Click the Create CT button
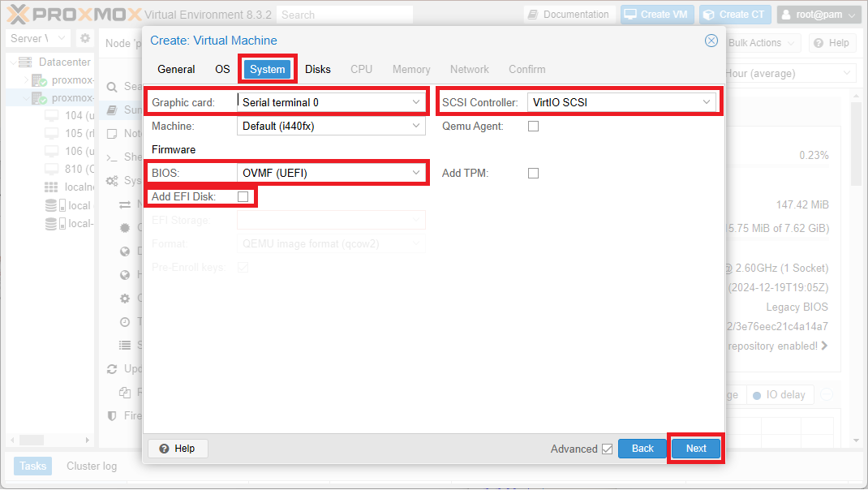The height and width of the screenshot is (490, 868). [735, 15]
